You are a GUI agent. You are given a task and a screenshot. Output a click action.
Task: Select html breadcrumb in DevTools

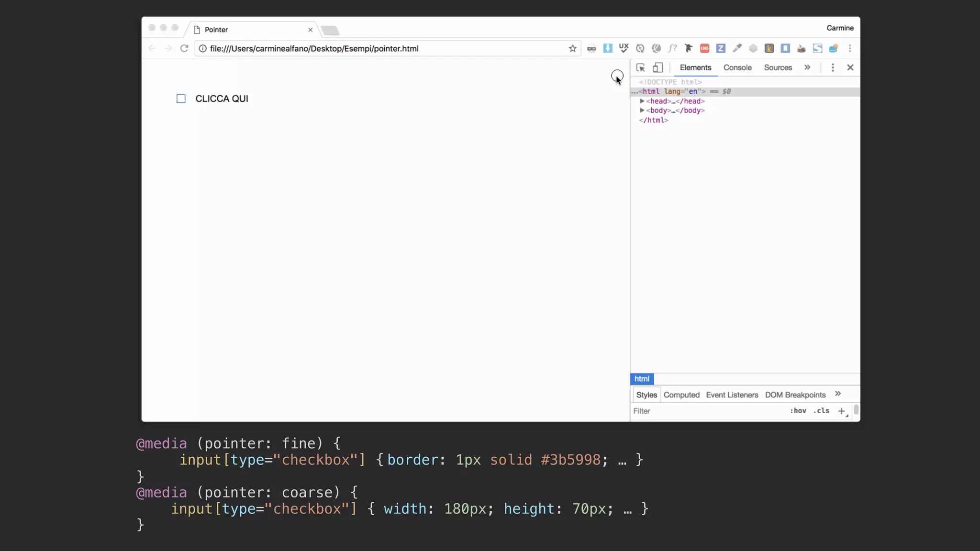pyautogui.click(x=642, y=379)
